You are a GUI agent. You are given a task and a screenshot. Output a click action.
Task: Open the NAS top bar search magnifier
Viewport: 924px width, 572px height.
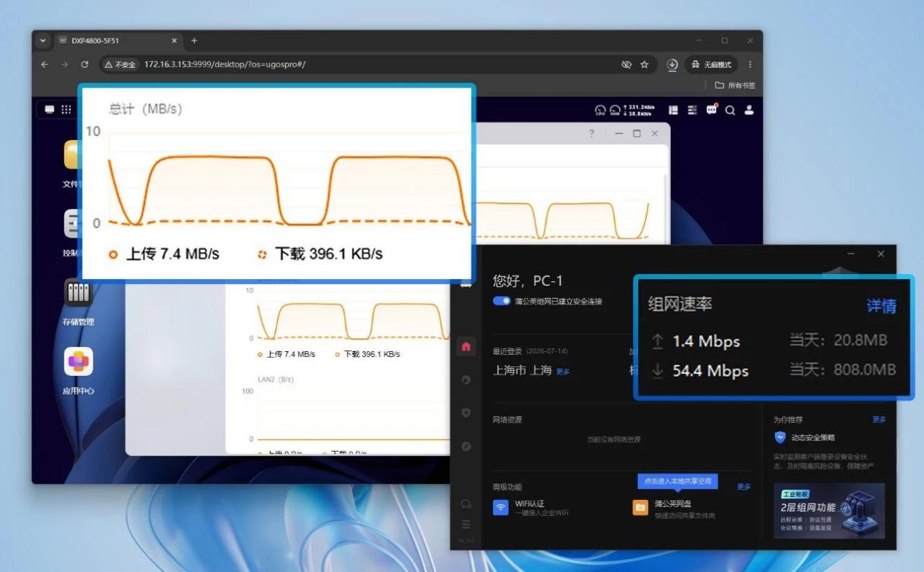pos(730,111)
